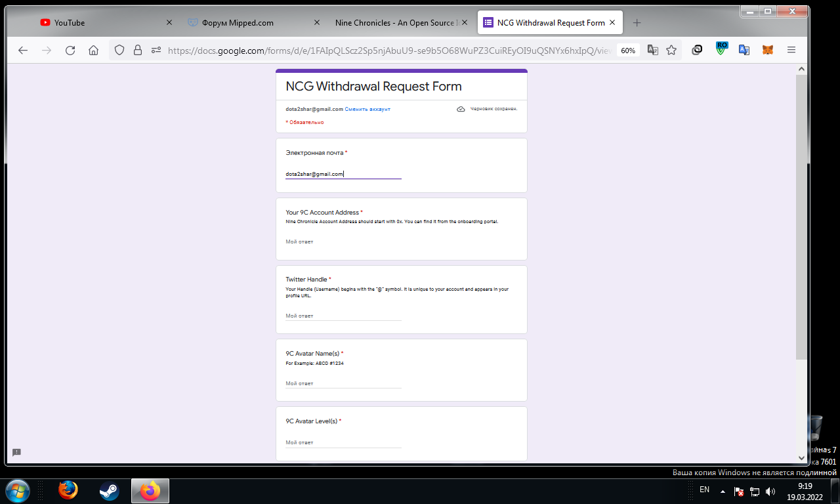This screenshot has width=840, height=504.
Task: Close the YouTube tab
Action: (169, 22)
